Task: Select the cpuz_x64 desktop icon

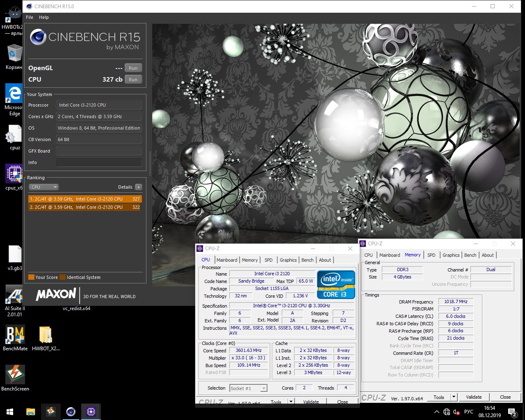Action: (13, 177)
